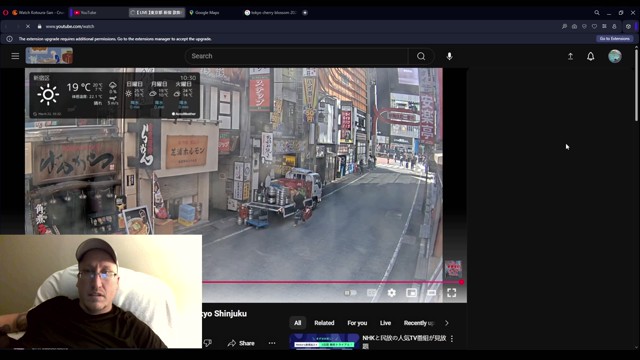The image size is (640, 360).
Task: Enable miniplayer mode
Action: coord(411,293)
